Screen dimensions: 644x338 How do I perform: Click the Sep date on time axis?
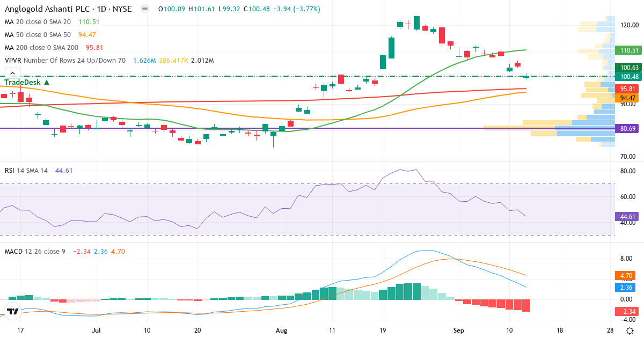pos(458,330)
